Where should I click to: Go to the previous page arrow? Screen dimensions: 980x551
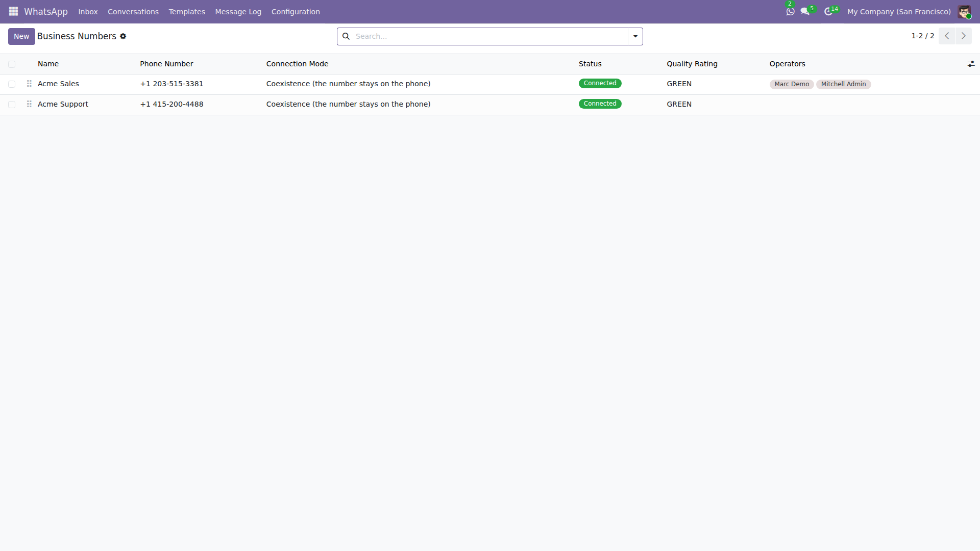coord(947,36)
